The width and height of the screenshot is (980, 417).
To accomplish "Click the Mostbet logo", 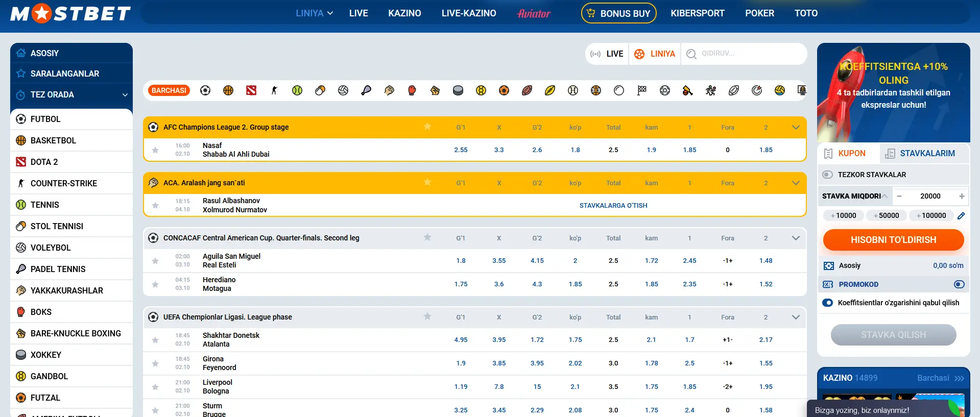I will click(x=70, y=13).
